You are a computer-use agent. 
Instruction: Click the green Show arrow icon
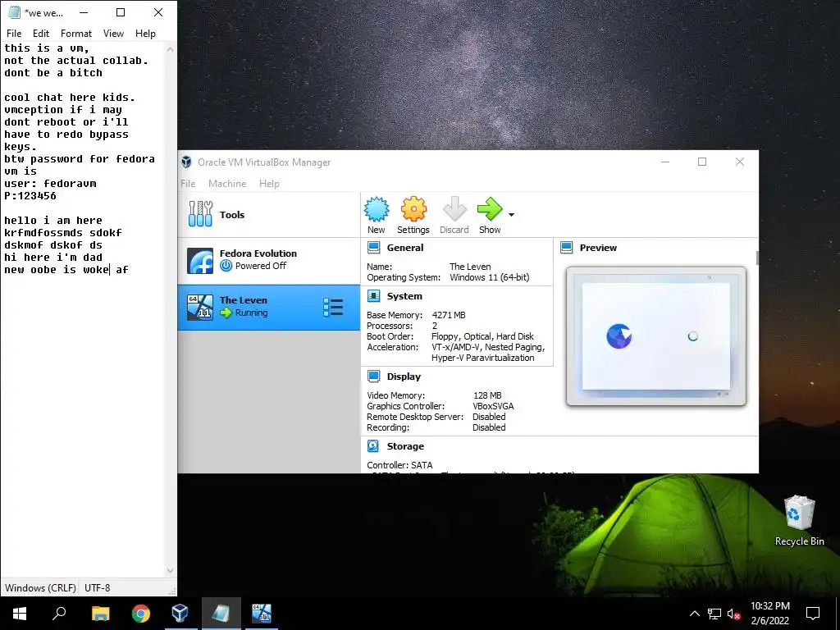tap(490, 209)
